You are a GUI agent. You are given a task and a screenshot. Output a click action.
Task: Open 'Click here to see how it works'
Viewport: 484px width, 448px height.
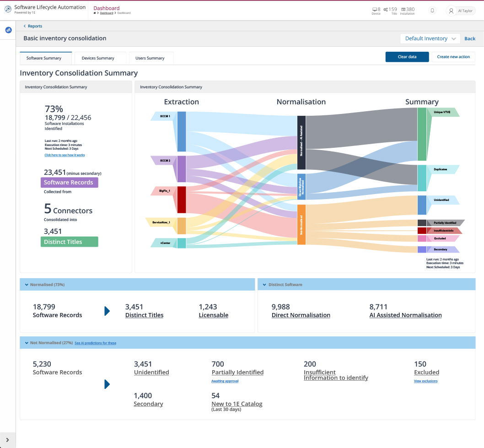pos(65,155)
